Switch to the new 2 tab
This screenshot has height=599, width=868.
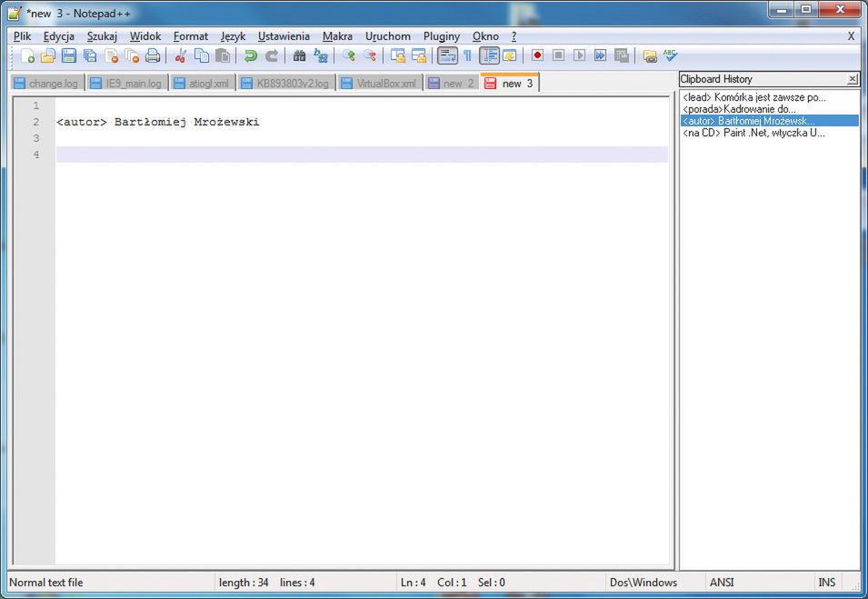point(452,83)
